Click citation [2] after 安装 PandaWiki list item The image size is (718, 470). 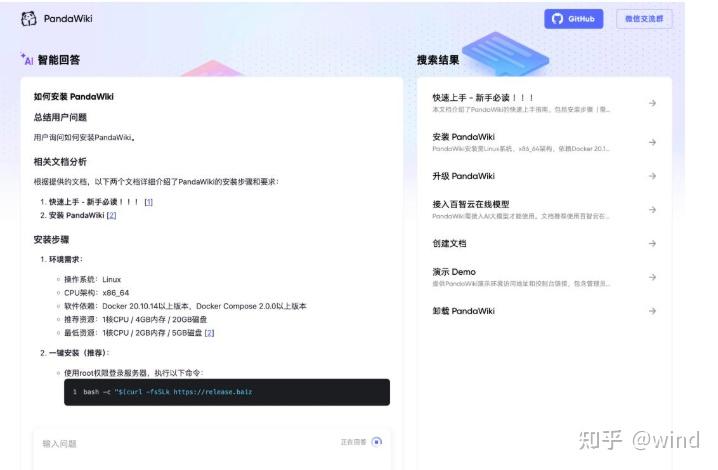click(x=111, y=215)
